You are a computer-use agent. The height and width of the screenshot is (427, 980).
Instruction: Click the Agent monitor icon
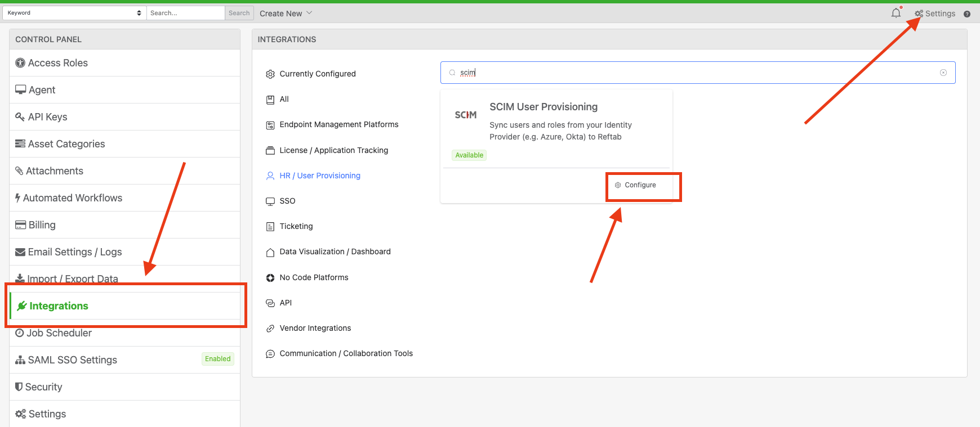pyautogui.click(x=21, y=89)
